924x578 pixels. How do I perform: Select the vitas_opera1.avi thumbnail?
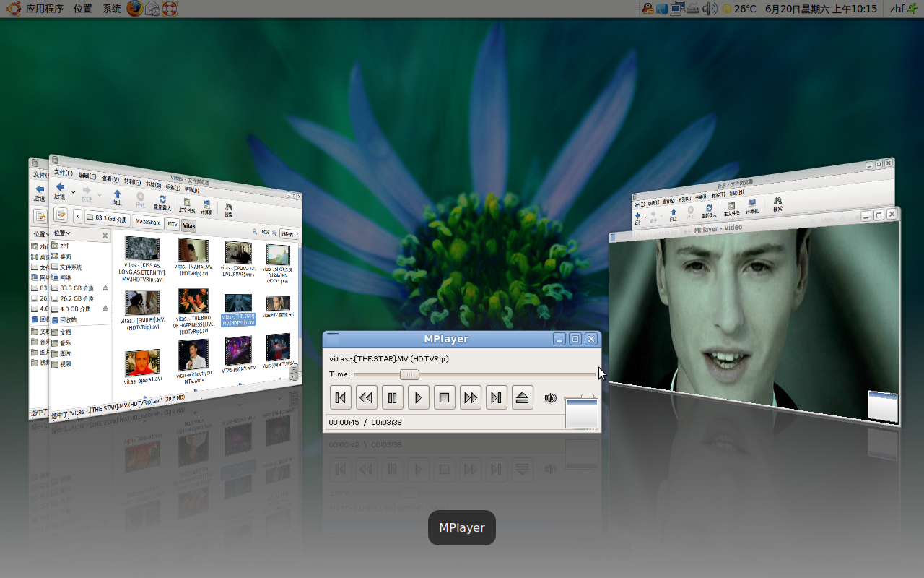coord(142,363)
